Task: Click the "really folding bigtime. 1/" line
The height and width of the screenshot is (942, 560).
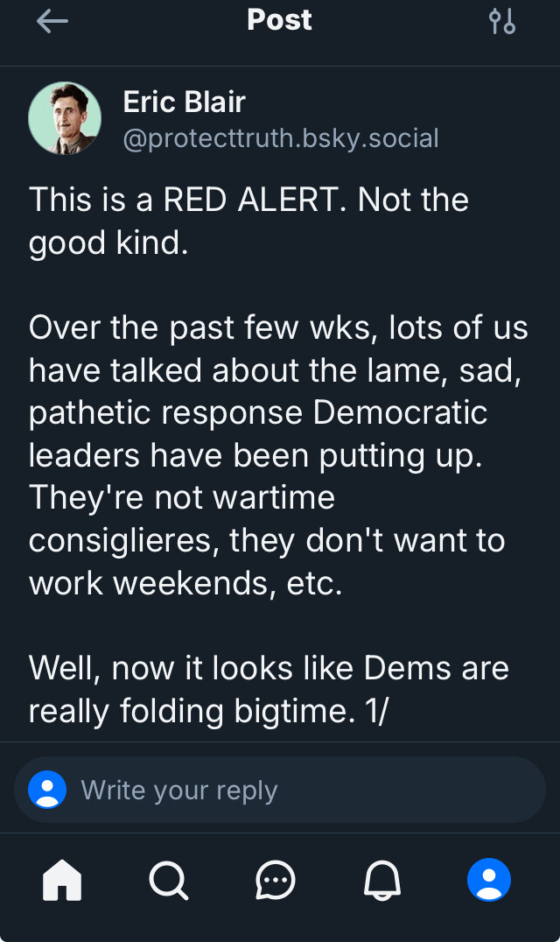Action: pos(208,711)
